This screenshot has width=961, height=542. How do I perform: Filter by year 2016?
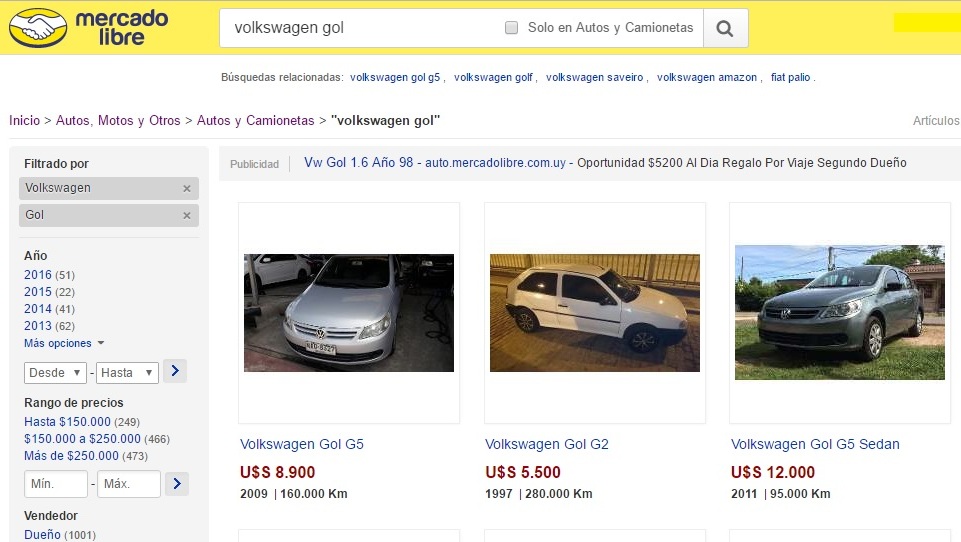tap(38, 275)
